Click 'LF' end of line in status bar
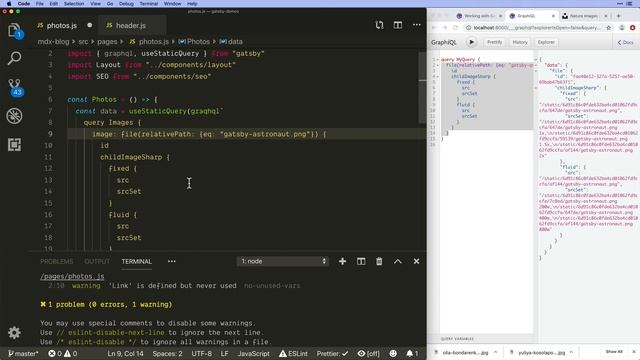The image size is (640, 360). coord(224,353)
